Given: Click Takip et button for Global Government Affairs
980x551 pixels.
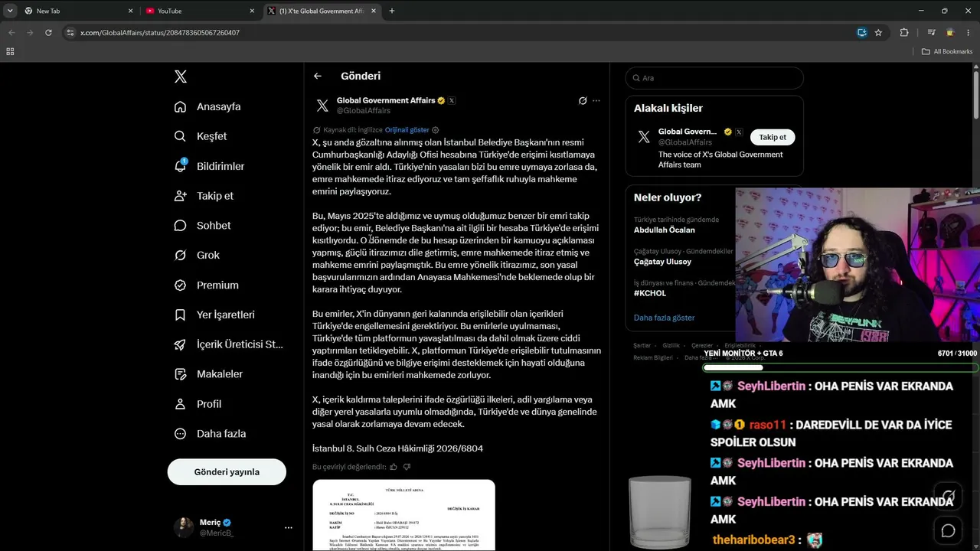Looking at the screenshot, I should tap(773, 137).
